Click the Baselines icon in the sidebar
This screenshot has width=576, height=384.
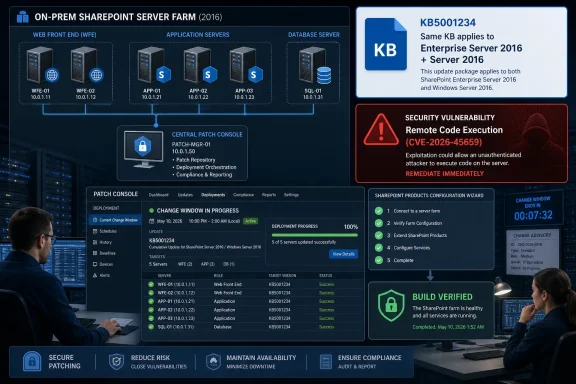95,253
